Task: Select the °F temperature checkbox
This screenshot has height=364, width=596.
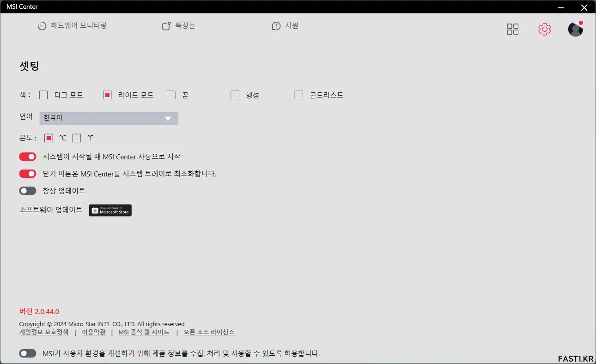Action: pos(77,138)
